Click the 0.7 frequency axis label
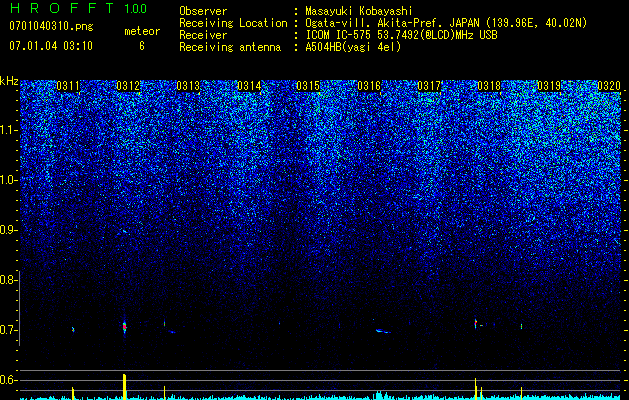 tap(8, 330)
